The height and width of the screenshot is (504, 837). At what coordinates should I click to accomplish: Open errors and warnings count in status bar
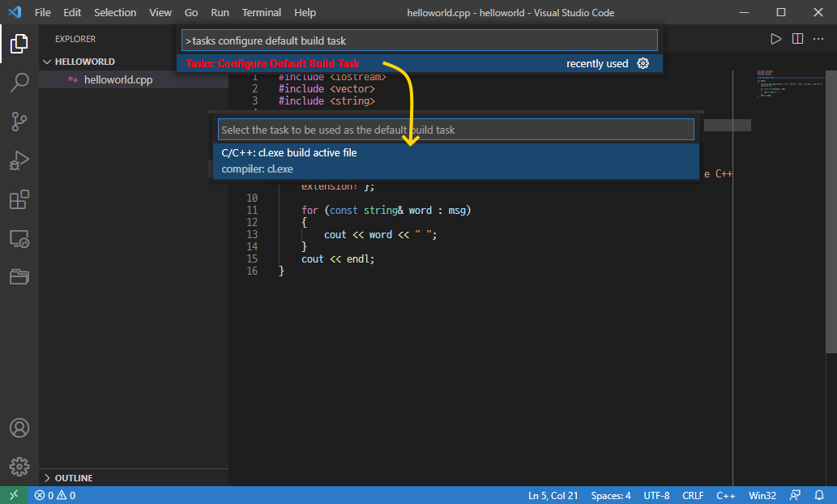55,495
